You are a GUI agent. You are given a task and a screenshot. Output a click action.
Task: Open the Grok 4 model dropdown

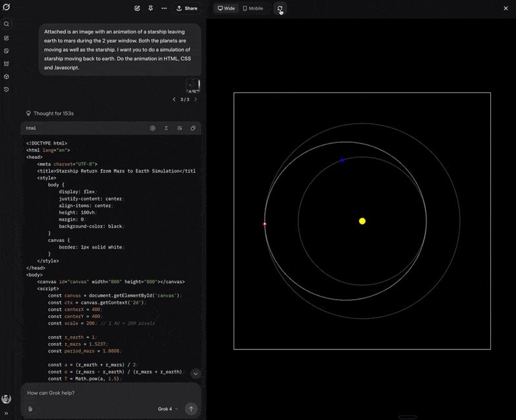(x=168, y=409)
